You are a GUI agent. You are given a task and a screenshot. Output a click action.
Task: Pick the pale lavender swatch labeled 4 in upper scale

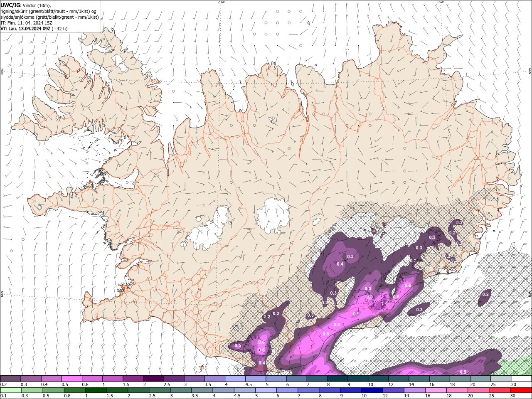point(235,379)
